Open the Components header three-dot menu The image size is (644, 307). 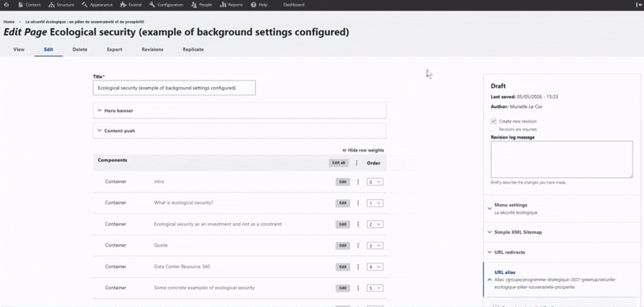click(x=357, y=163)
